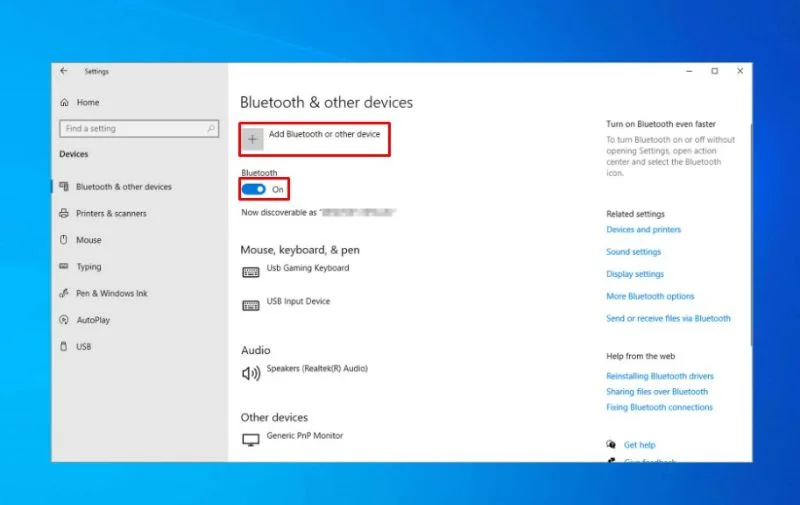The height and width of the screenshot is (505, 800).
Task: Click the back arrow in Settings
Action: click(64, 71)
